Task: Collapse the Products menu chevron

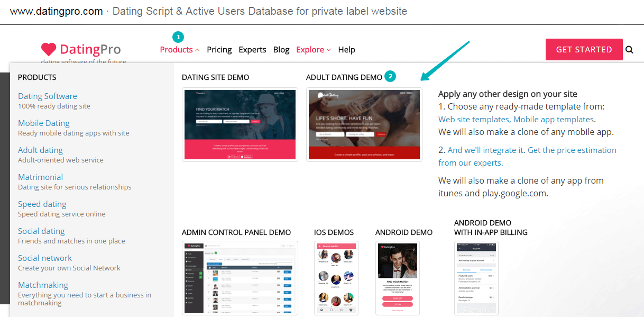Action: coord(197,50)
